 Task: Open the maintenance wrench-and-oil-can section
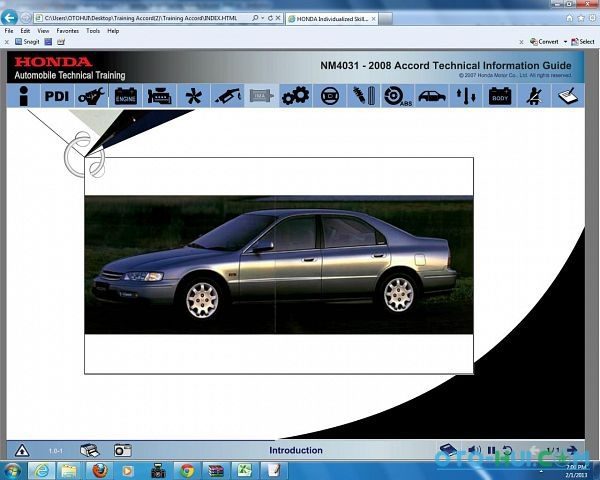pyautogui.click(x=91, y=96)
